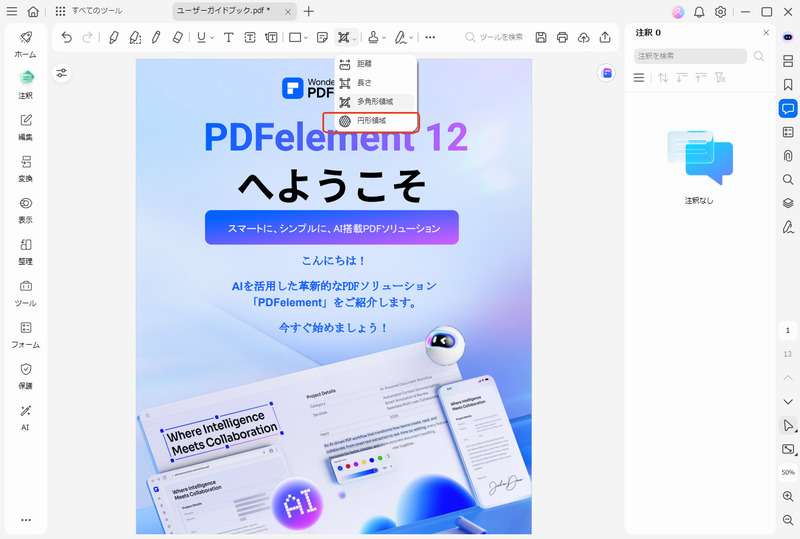The width and height of the screenshot is (800, 539).
Task: Open the 保護 section in left sidebar
Action: click(x=26, y=376)
